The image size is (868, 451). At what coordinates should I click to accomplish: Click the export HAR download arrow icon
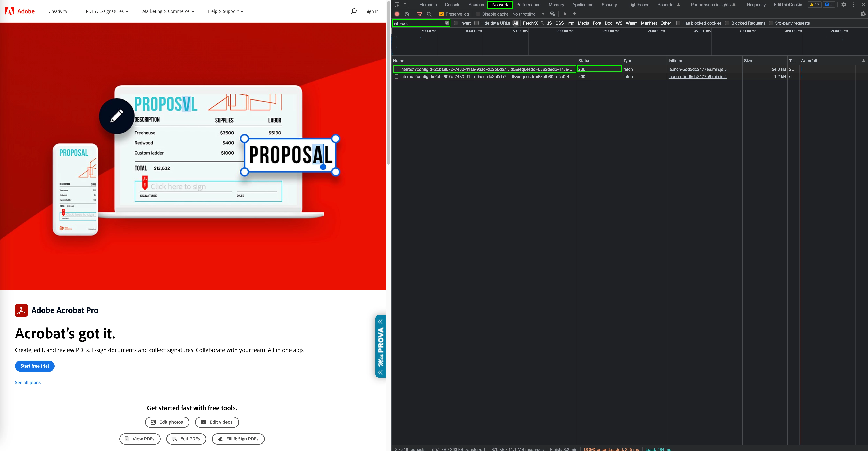[x=575, y=14]
